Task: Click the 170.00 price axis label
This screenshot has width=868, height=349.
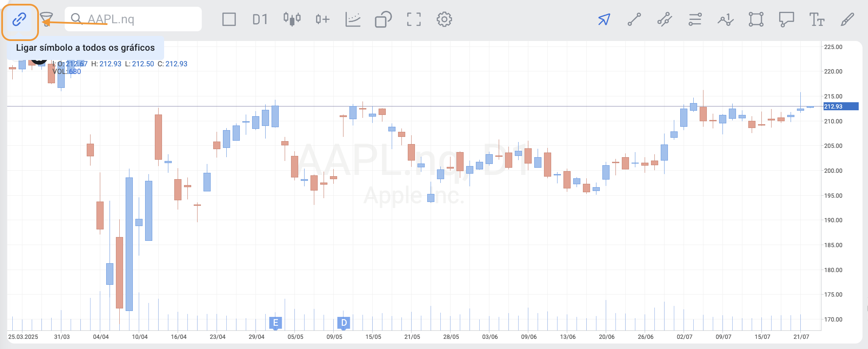Action: tap(833, 319)
